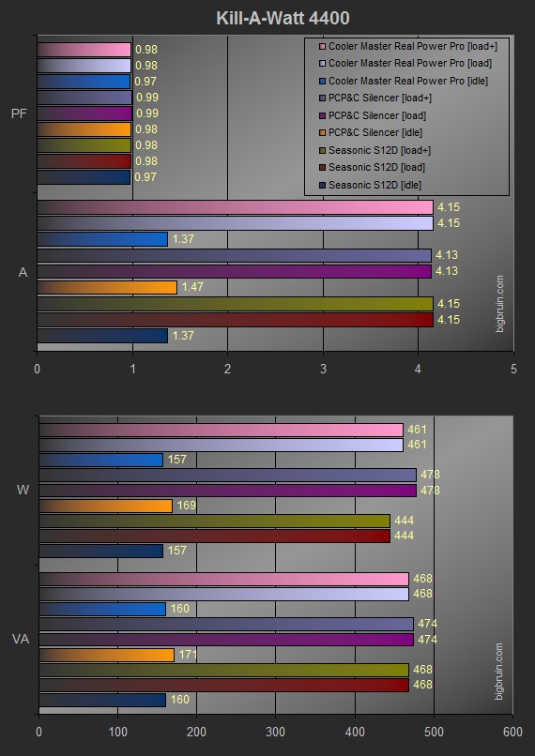This screenshot has width=535, height=756.
Task: Select legend text "Cooler Master Real Power Pro [load]"
Action: pos(410,64)
